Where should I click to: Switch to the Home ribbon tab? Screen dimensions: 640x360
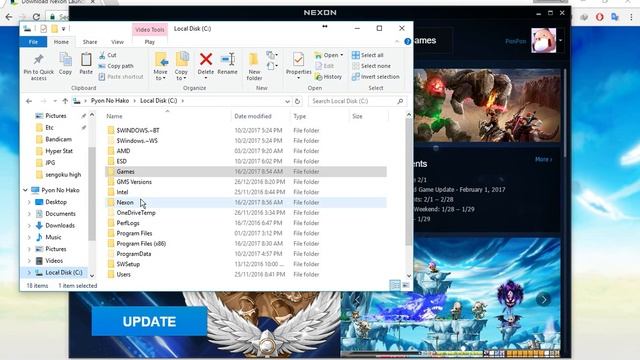pos(61,42)
